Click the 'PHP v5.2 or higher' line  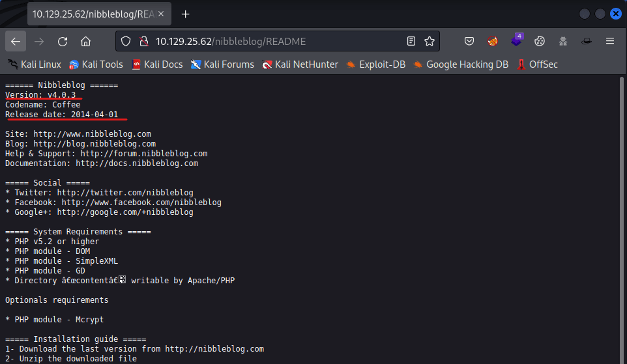coord(52,242)
